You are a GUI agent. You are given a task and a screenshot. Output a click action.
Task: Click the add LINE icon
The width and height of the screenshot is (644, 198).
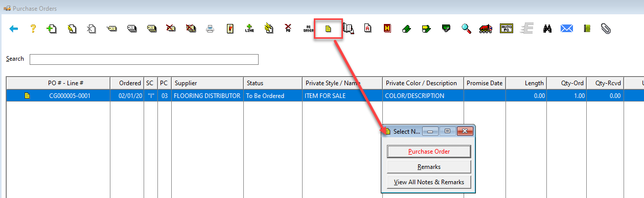point(249,29)
